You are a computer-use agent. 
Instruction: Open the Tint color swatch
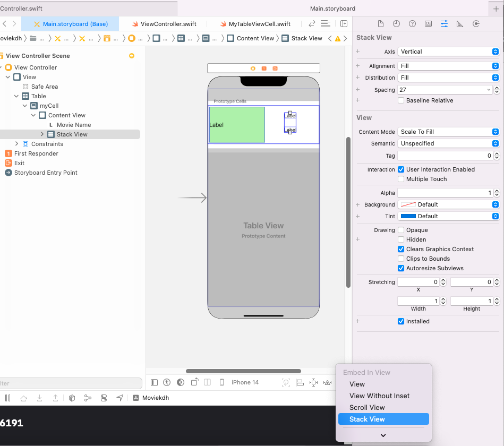pyautogui.click(x=408, y=216)
